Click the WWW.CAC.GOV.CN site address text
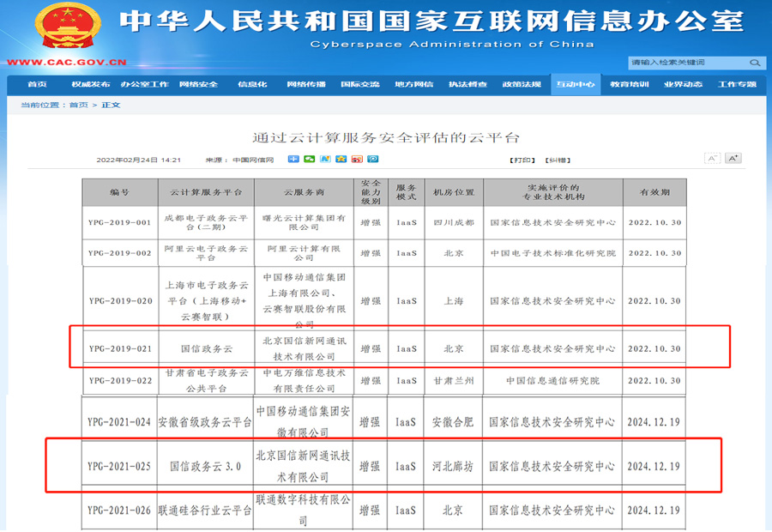 click(x=67, y=62)
